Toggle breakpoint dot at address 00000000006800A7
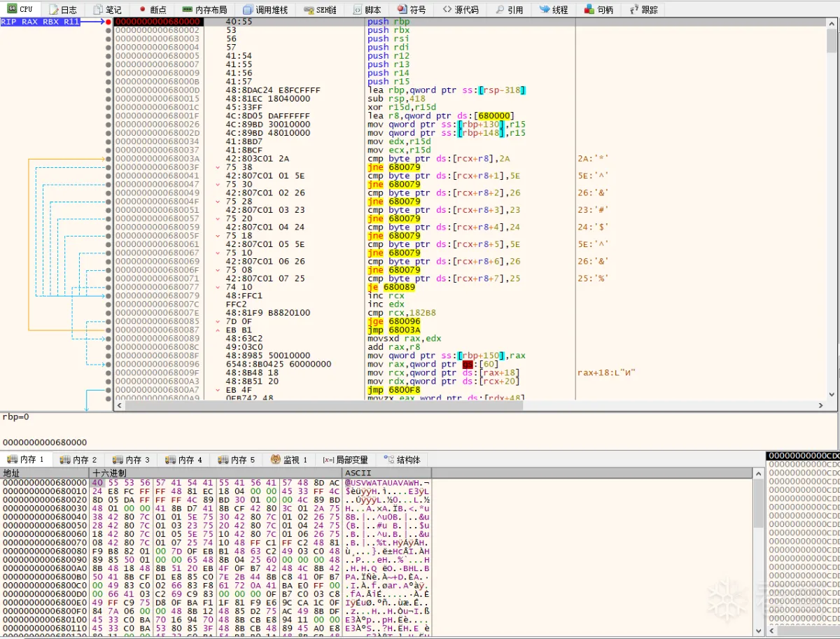840x639 pixels. pos(108,389)
